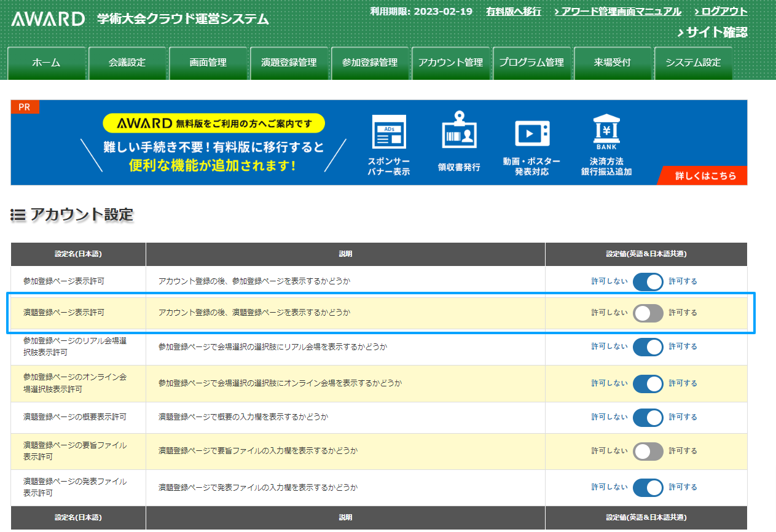Viewport: 776px width, 532px height.
Task: Click 参加登録ページのオンライン会場選択肢表示許可 setting name
Action: (75, 383)
